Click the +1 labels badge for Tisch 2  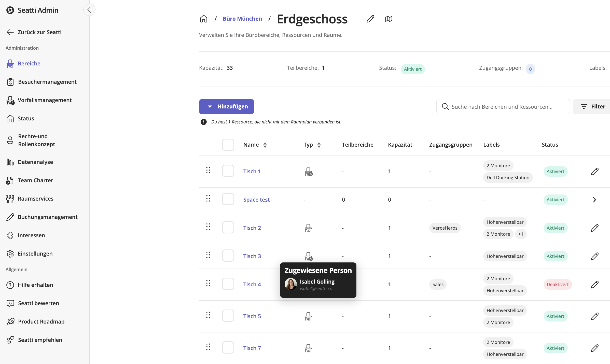(x=520, y=234)
